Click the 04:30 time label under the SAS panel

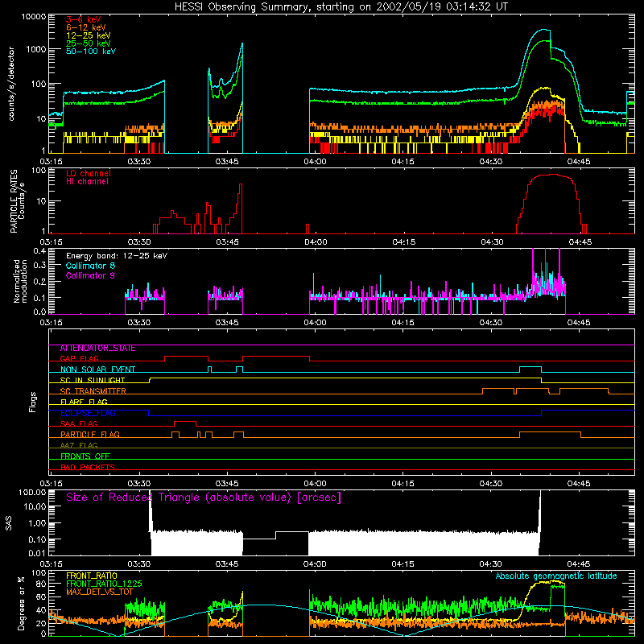point(491,564)
